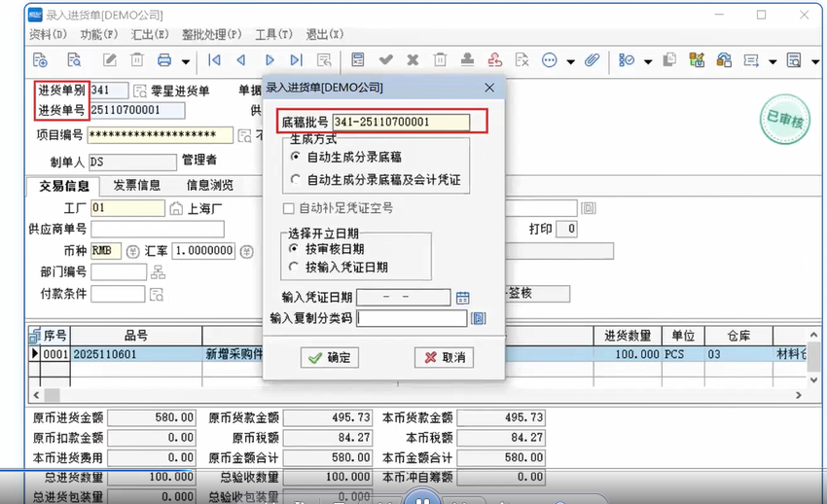Expand the print icon dropdown arrow

point(186,61)
